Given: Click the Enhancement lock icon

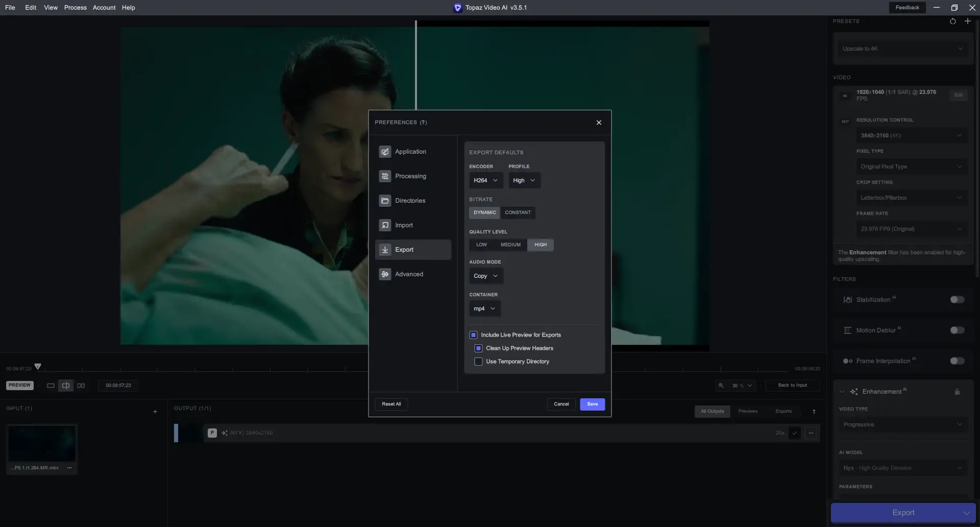Looking at the screenshot, I should pyautogui.click(x=957, y=392).
